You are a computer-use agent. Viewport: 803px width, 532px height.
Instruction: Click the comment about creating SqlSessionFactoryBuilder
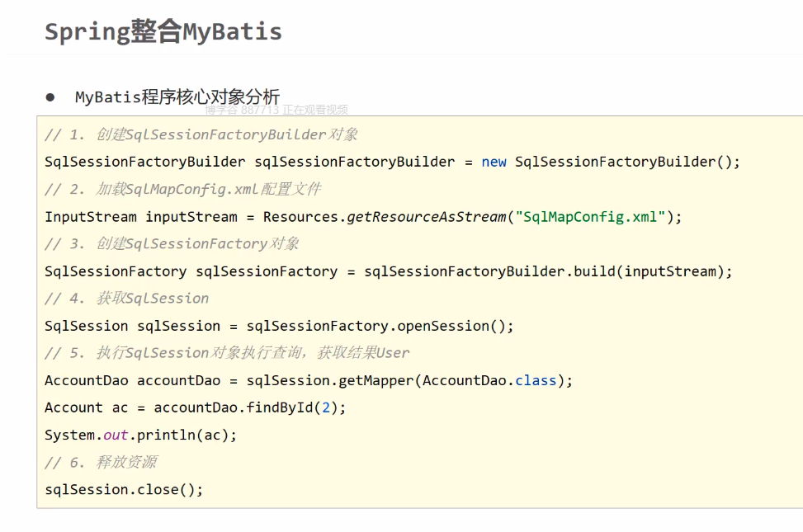pos(201,134)
